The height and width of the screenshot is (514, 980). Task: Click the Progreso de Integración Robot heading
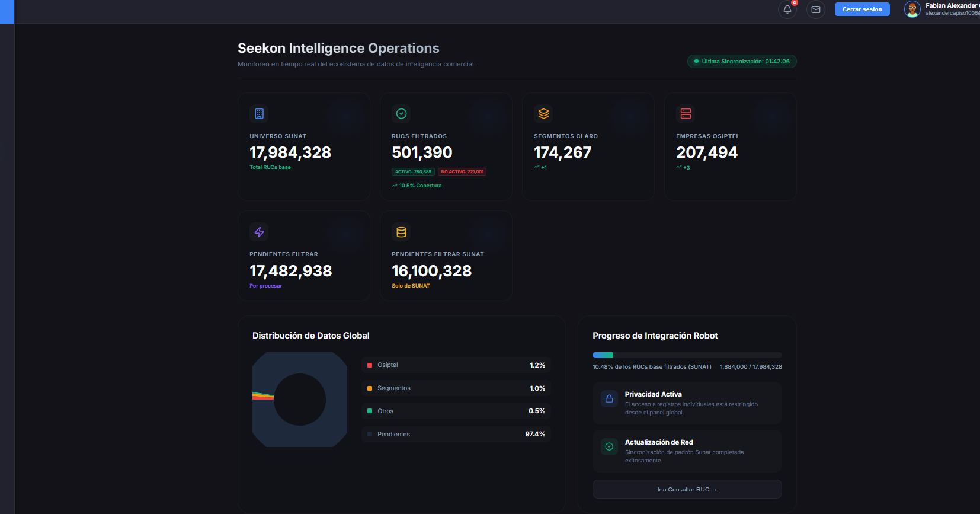pyautogui.click(x=655, y=336)
